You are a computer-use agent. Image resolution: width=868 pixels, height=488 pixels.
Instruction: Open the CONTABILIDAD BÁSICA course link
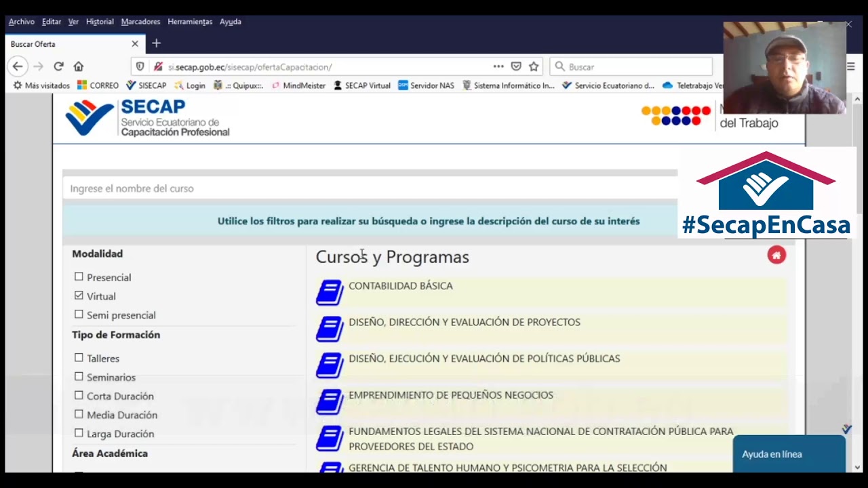[x=401, y=286]
